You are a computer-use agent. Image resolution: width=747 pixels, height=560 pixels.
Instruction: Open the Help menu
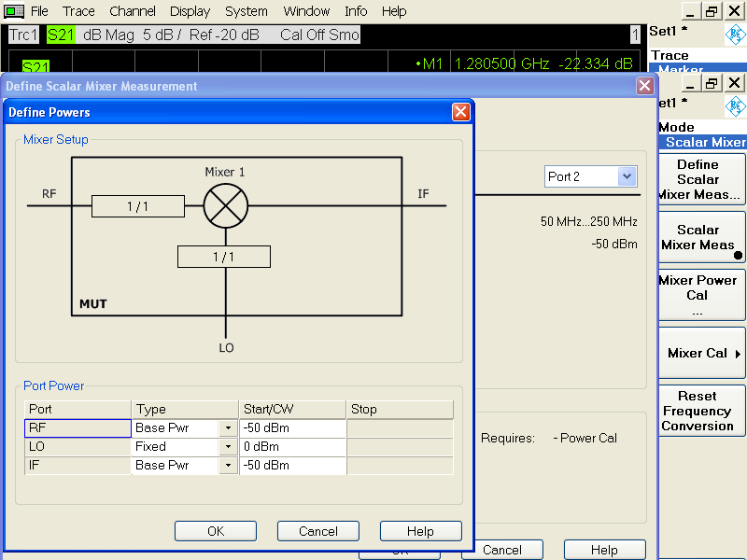[x=393, y=11]
